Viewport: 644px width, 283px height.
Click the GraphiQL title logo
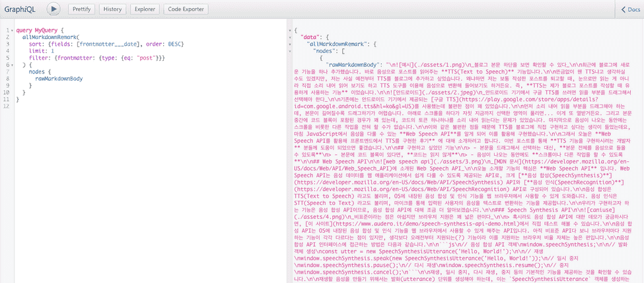coord(20,9)
